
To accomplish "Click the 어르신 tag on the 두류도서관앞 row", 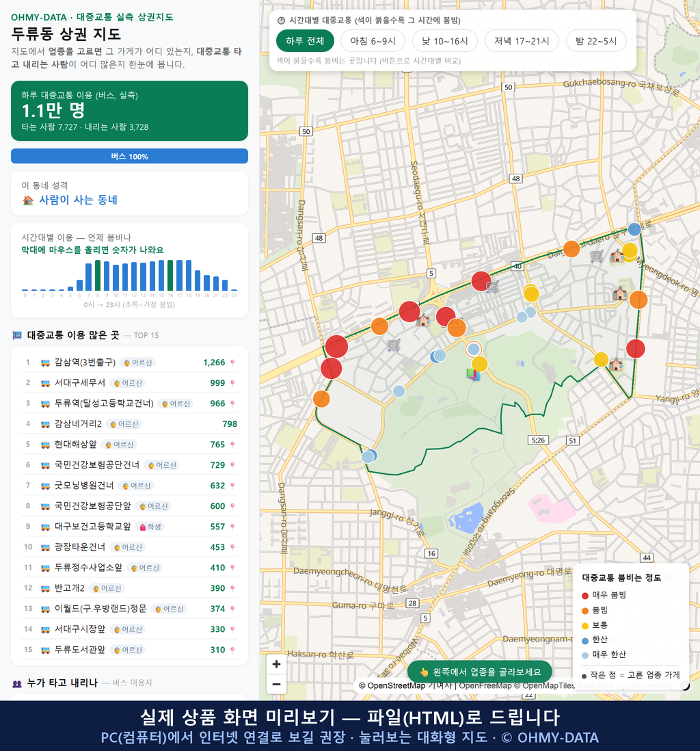I will coord(127,650).
